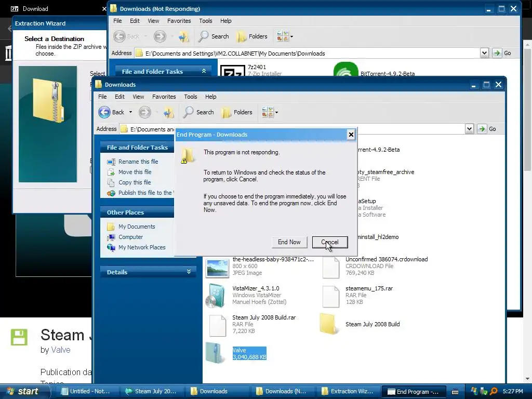This screenshot has height=399, width=532.
Task: Select Steam July 2008 Build folder icon
Action: click(329, 324)
